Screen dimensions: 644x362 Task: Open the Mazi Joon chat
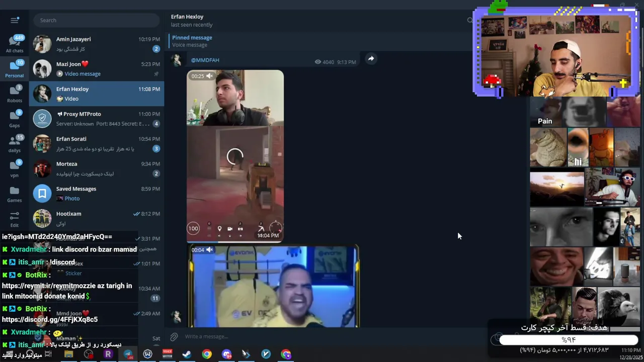click(97, 69)
